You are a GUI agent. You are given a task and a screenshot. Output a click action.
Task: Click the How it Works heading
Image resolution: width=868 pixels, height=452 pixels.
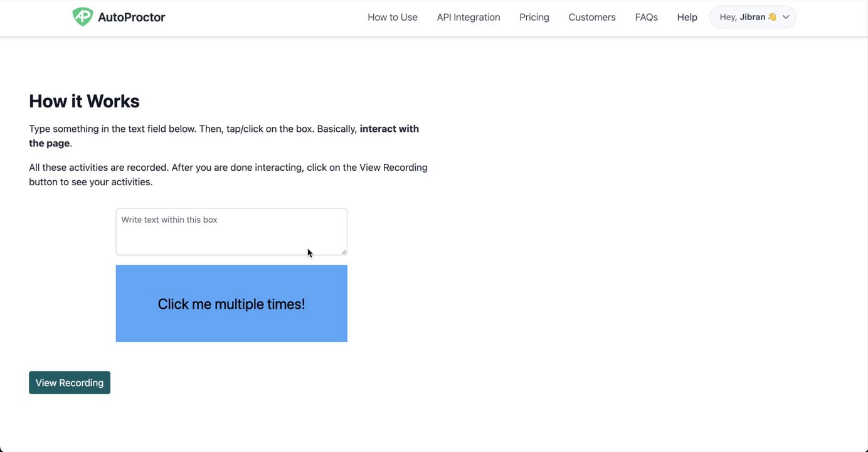point(84,101)
